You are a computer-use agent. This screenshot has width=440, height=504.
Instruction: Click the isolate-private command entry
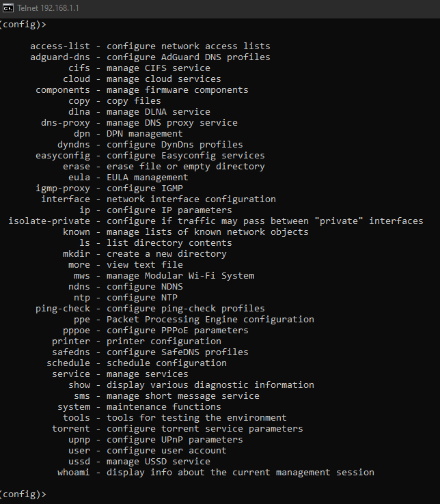pyautogui.click(x=49, y=221)
